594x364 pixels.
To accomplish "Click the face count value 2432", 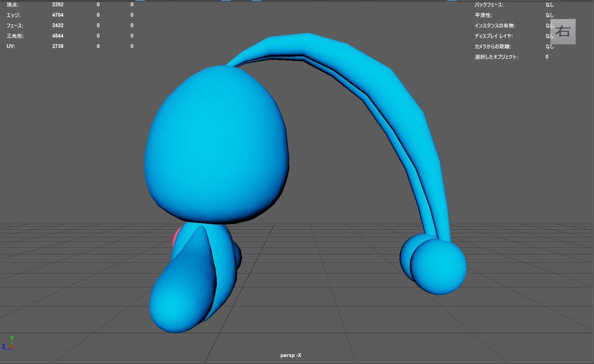I will coord(58,25).
